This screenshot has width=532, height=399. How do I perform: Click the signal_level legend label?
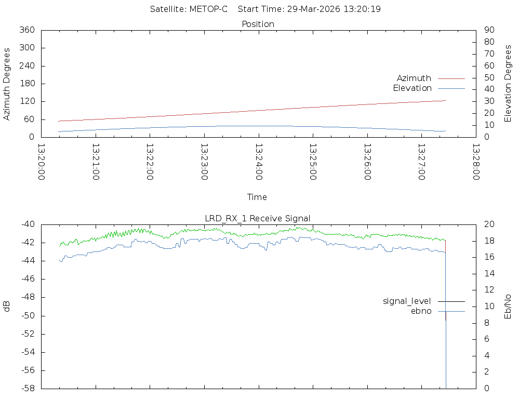pos(407,301)
